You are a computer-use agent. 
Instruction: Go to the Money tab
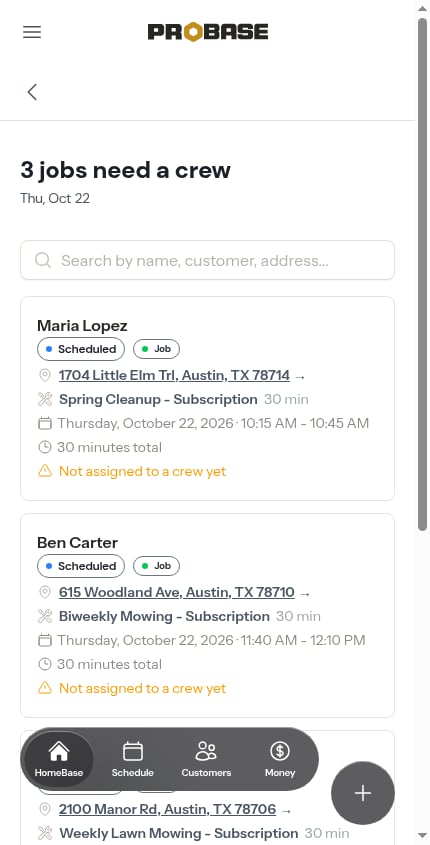point(280,760)
